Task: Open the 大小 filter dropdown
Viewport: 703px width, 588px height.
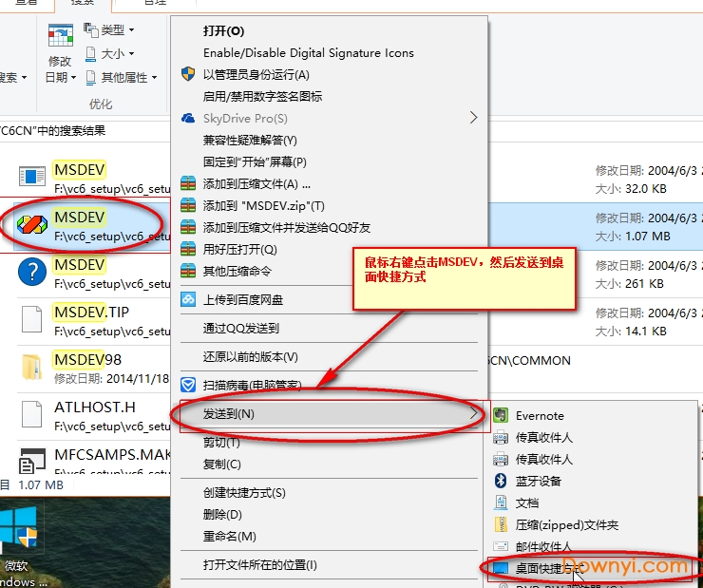Action: 109,54
